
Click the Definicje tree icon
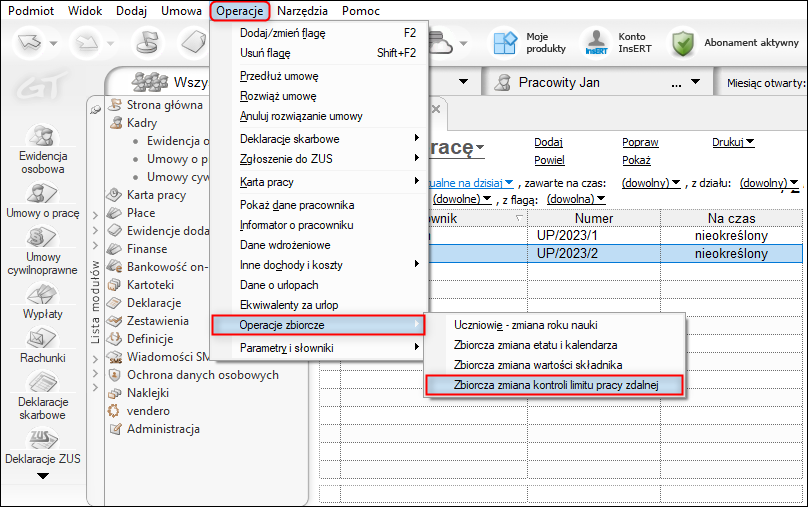[114, 339]
